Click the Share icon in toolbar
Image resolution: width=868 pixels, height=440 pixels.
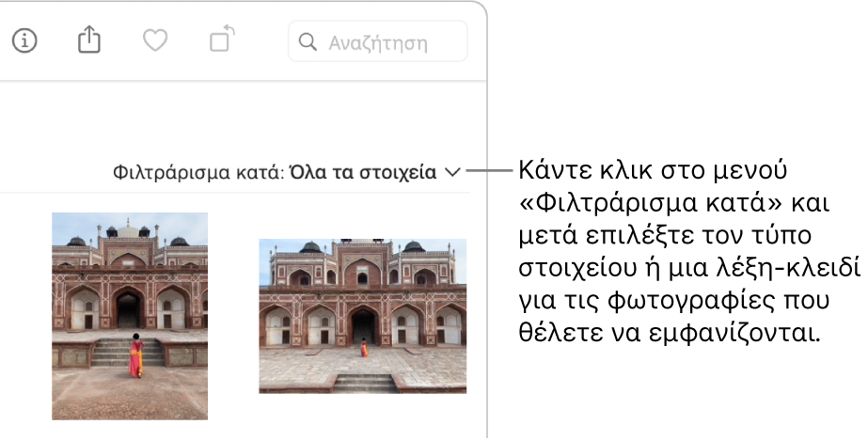coord(89,39)
